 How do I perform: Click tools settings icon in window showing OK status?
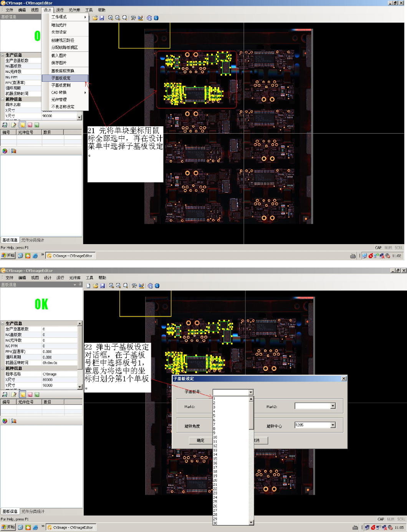(x=134, y=286)
